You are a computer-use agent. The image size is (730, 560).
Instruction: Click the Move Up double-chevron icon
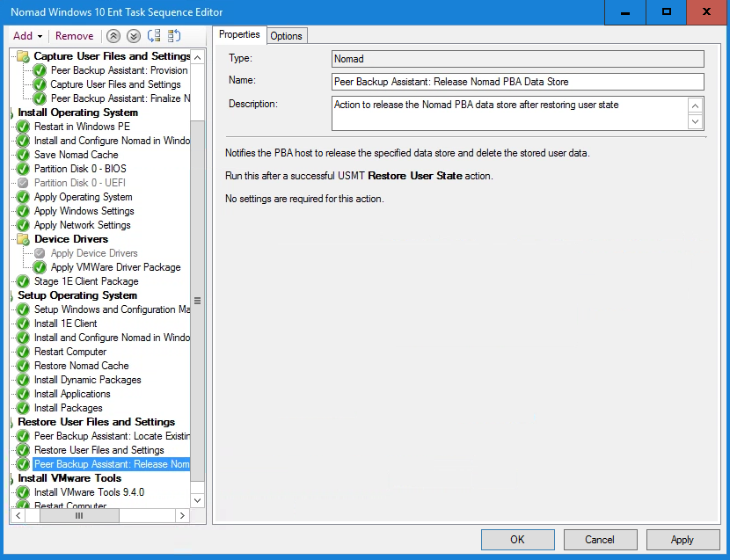tap(113, 36)
